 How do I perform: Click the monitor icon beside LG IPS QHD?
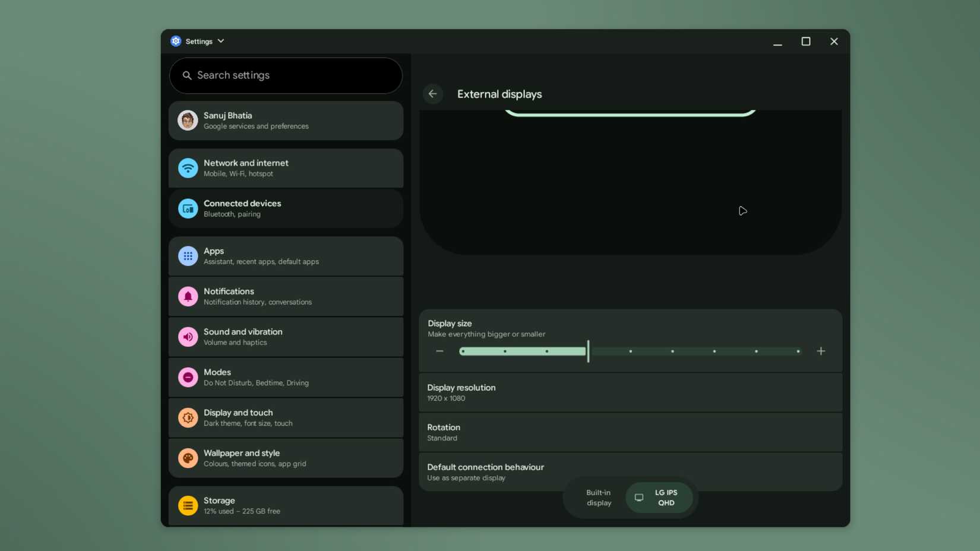click(638, 498)
